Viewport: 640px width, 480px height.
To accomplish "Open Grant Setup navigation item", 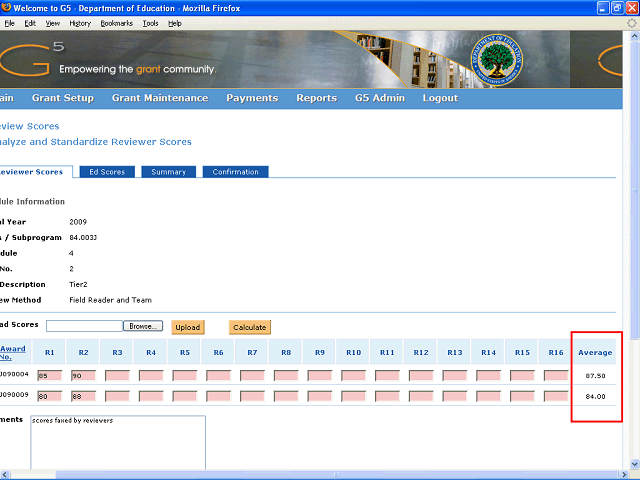I will click(63, 98).
